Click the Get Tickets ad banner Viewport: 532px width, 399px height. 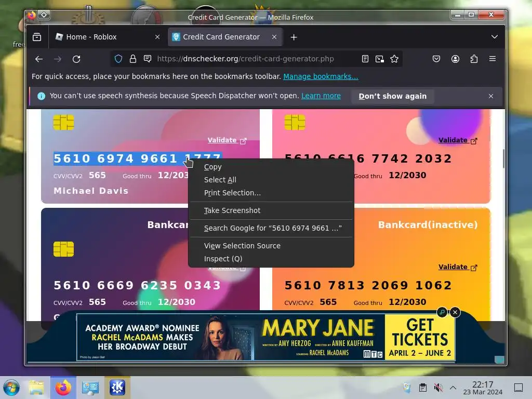[420, 337]
